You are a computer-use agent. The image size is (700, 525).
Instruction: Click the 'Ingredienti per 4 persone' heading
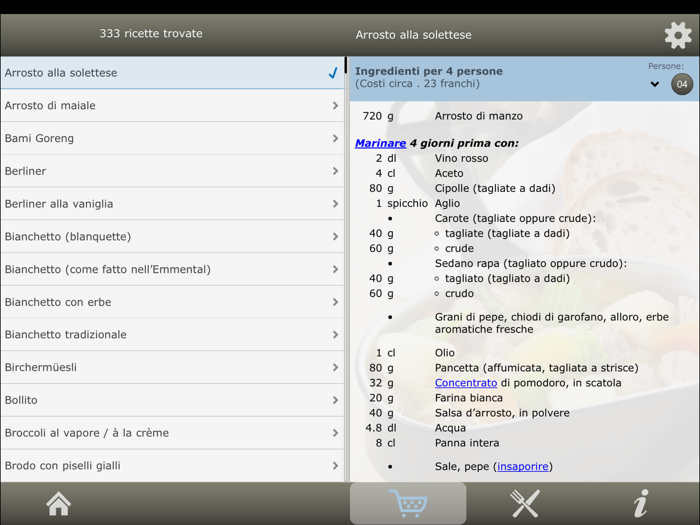click(429, 71)
